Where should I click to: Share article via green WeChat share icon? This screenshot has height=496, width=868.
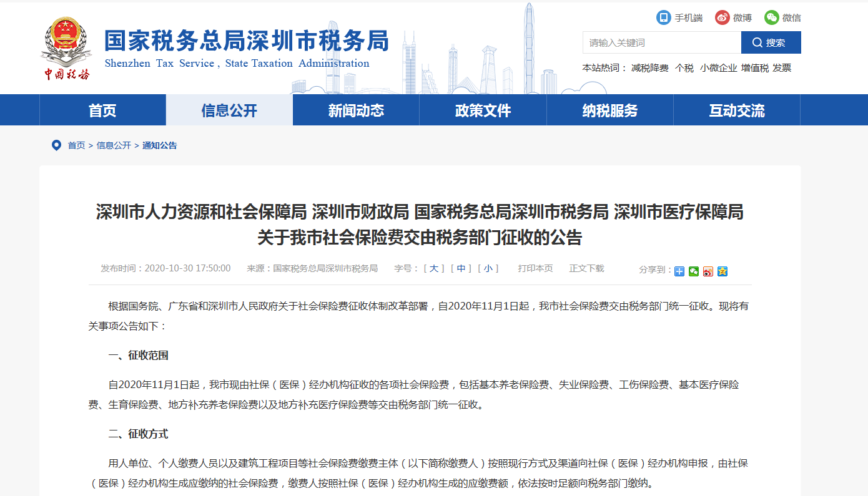click(694, 271)
